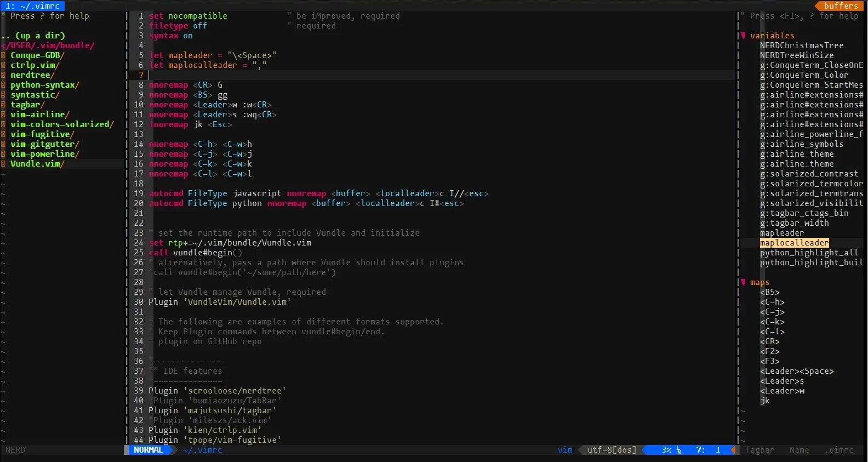Place cursor on "call vundle#begin()" line
The image size is (868, 462).
(195, 253)
